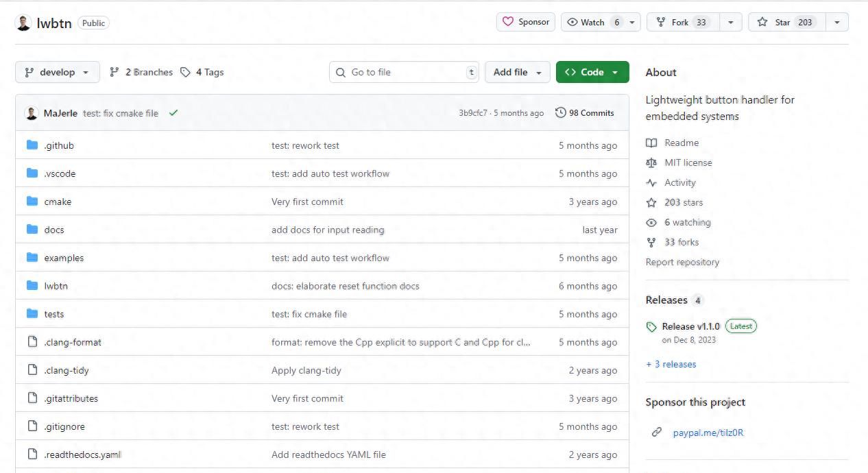Viewport: 868px width, 473px height.
Task: Open the develop branch dropdown
Action: (x=57, y=72)
